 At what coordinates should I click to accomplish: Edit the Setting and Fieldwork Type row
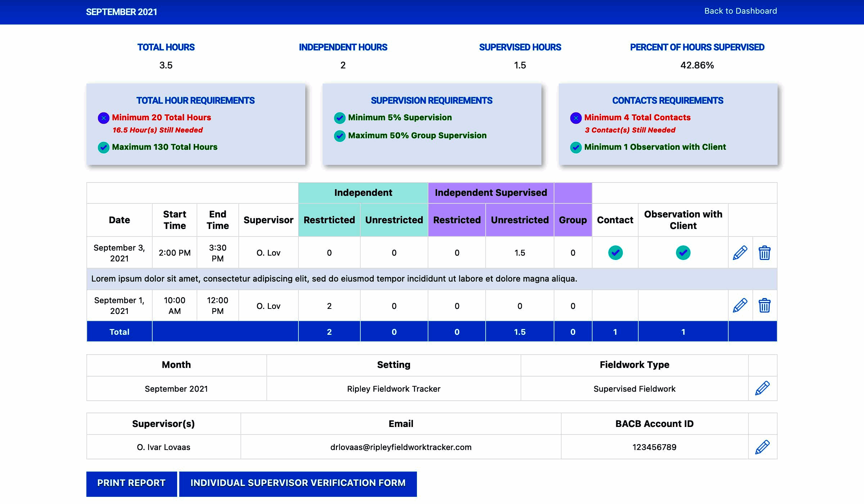(762, 388)
